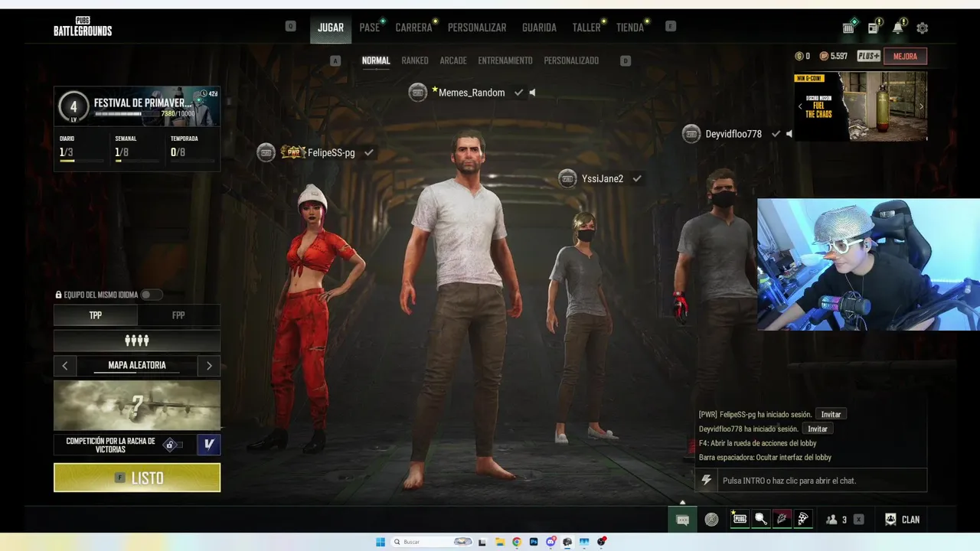The image size is (980, 551).
Task: Open the notifications bell
Action: pyautogui.click(x=897, y=28)
